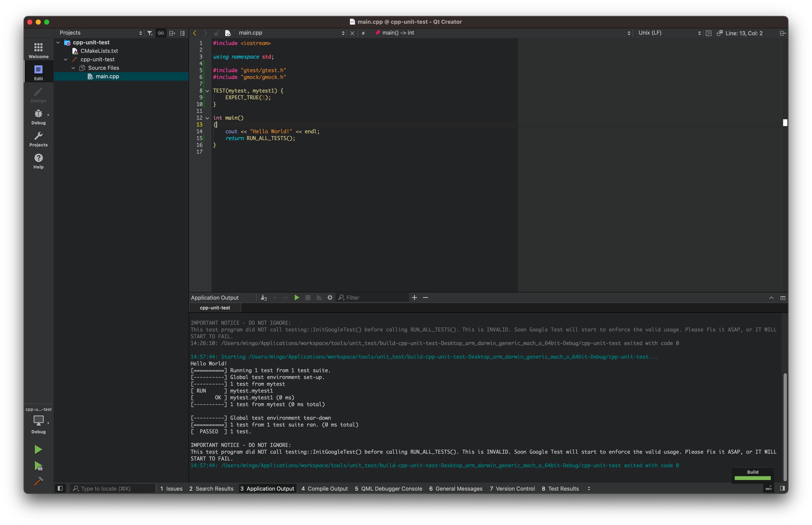Screen dimensions: 812x525
Task: Start debugging with the run-bug button
Action: (38, 466)
